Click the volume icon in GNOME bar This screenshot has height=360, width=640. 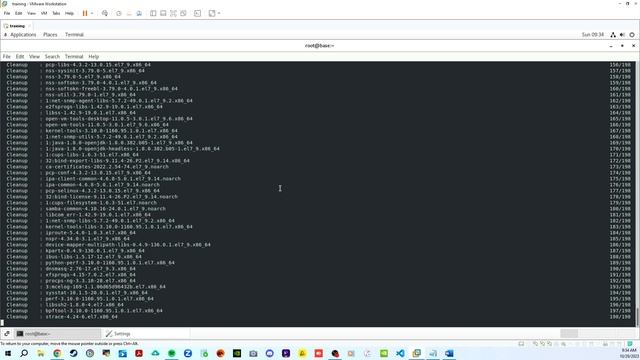pos(622,35)
